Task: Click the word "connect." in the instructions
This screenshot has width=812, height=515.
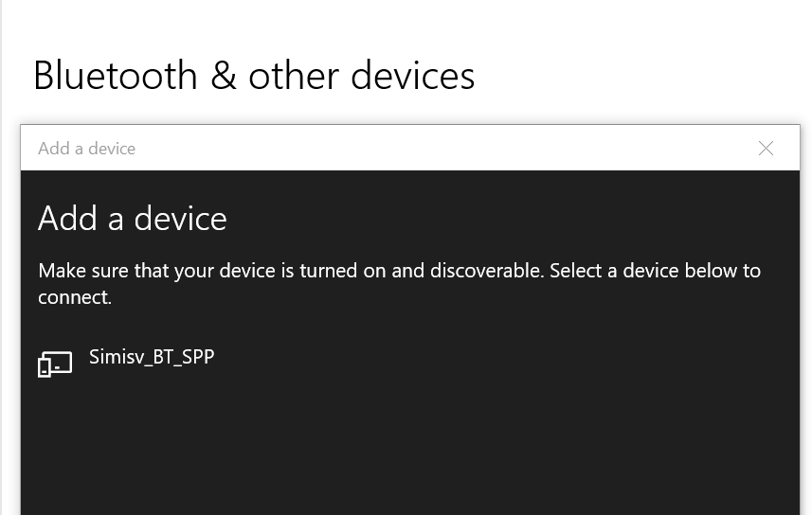Action: click(x=75, y=297)
